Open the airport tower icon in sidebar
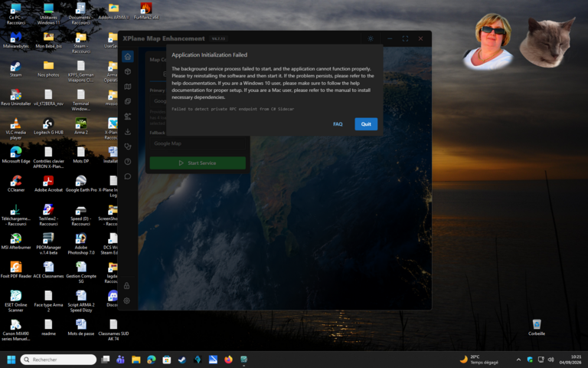This screenshot has width=588, height=368. click(128, 117)
